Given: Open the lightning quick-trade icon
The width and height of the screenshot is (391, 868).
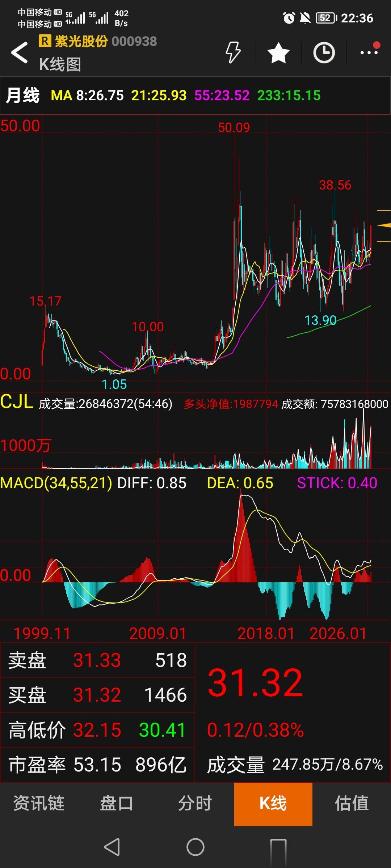Looking at the screenshot, I should [233, 52].
